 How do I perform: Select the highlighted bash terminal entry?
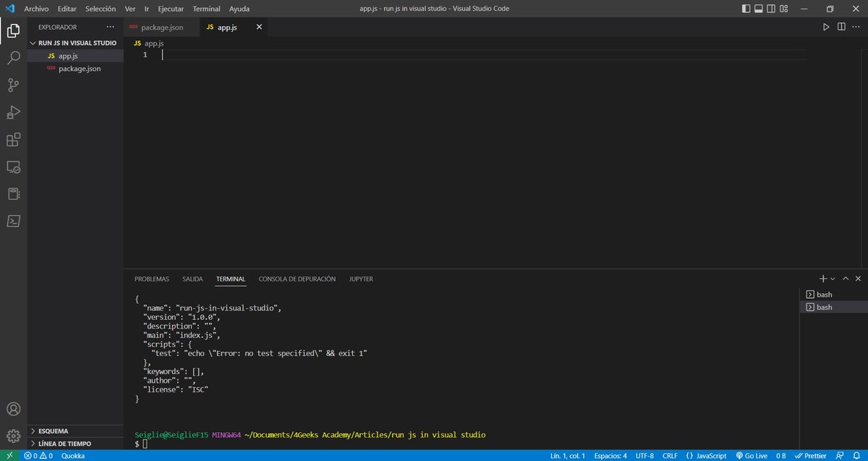click(833, 308)
